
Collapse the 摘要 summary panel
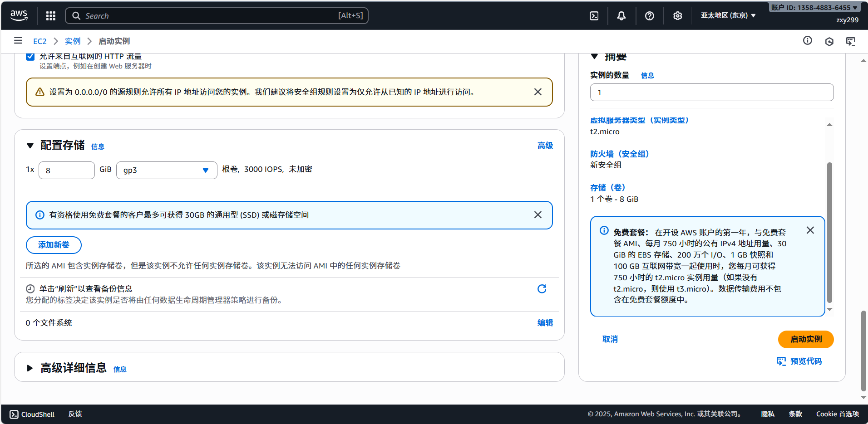pos(594,57)
